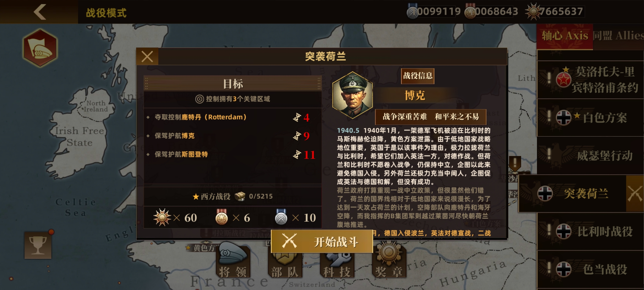Image resolution: width=644 pixels, height=290 pixels.
Task: Switch to the 同盟 Allies tab
Action: [x=618, y=36]
